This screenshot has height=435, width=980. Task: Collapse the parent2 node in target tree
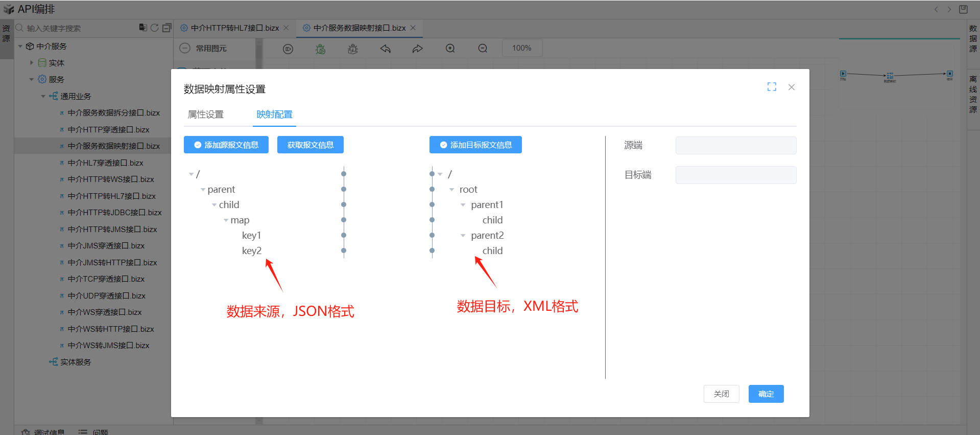463,236
